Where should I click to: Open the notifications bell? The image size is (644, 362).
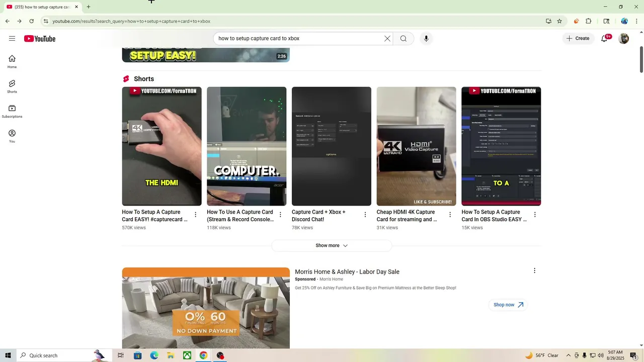coord(604,39)
